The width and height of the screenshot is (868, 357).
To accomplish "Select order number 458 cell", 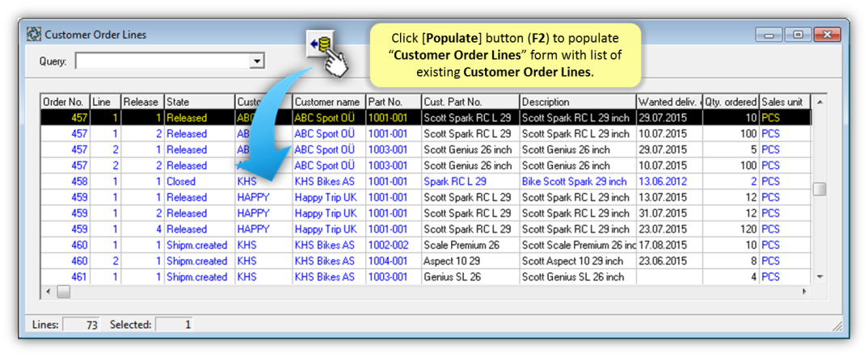I will pyautogui.click(x=66, y=181).
